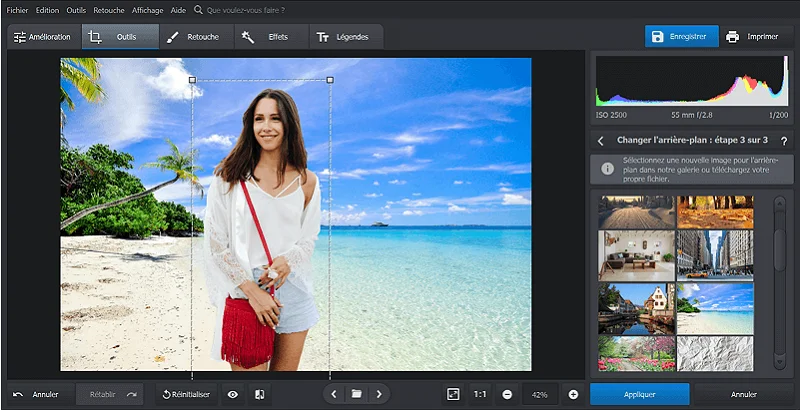Set zoom to 1:1 actual size
The image size is (800, 410).
[x=480, y=394]
